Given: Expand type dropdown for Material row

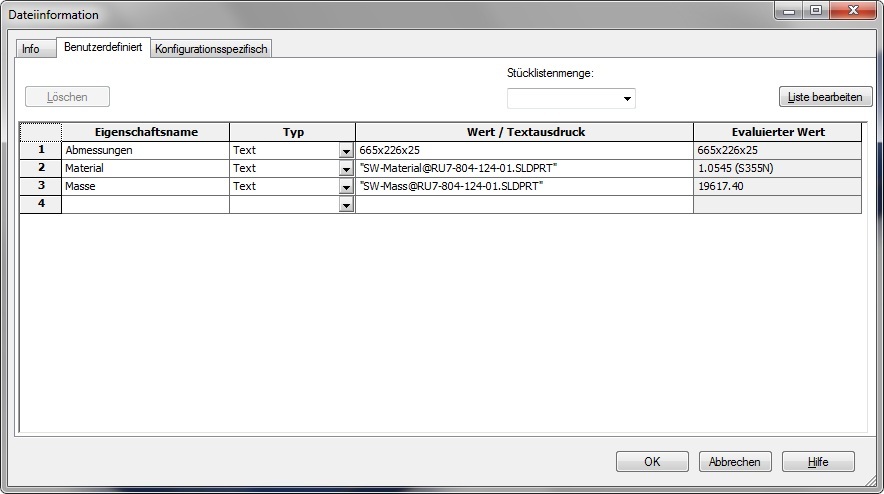Looking at the screenshot, I should [x=346, y=169].
